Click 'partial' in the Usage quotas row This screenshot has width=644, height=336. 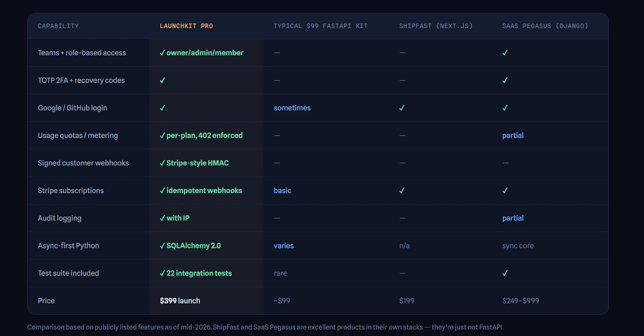(513, 135)
